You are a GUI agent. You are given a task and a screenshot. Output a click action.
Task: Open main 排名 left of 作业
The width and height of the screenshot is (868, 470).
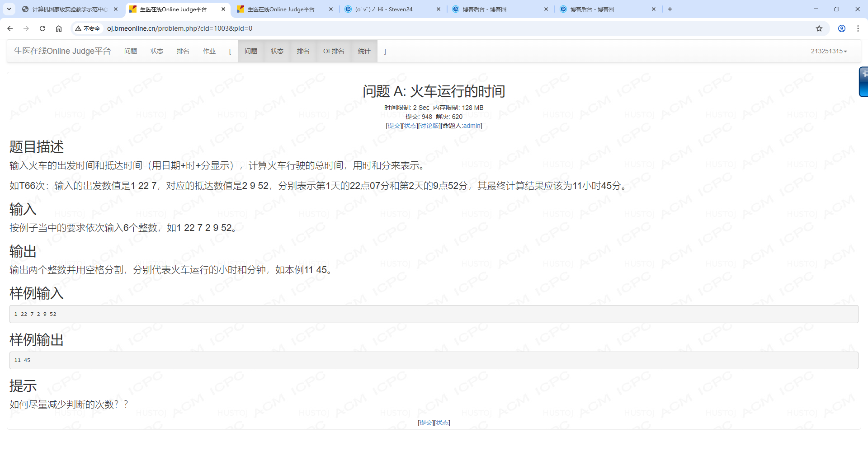[183, 51]
